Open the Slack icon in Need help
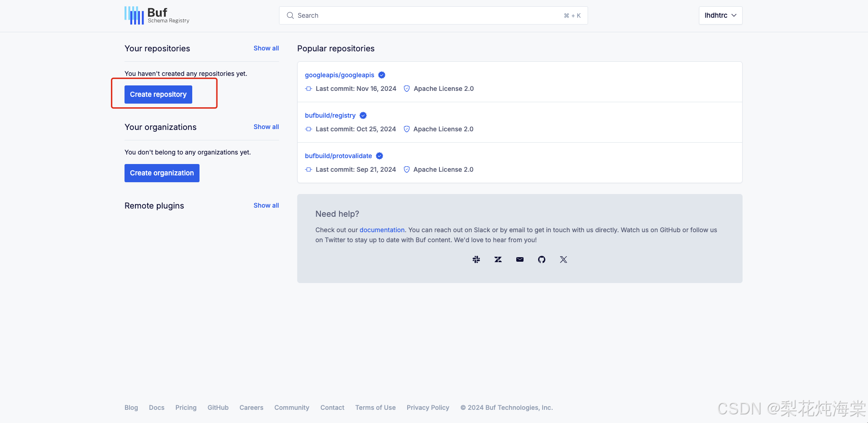The width and height of the screenshot is (868, 423). tap(476, 259)
